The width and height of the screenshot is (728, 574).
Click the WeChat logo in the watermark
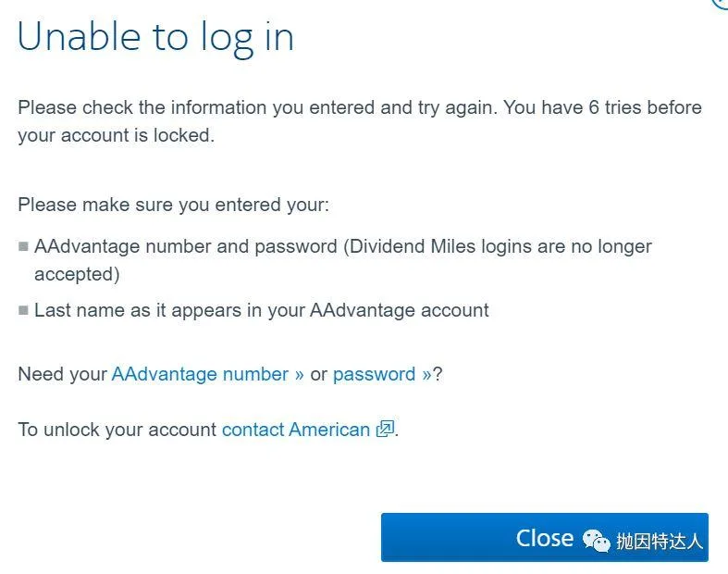(x=597, y=541)
